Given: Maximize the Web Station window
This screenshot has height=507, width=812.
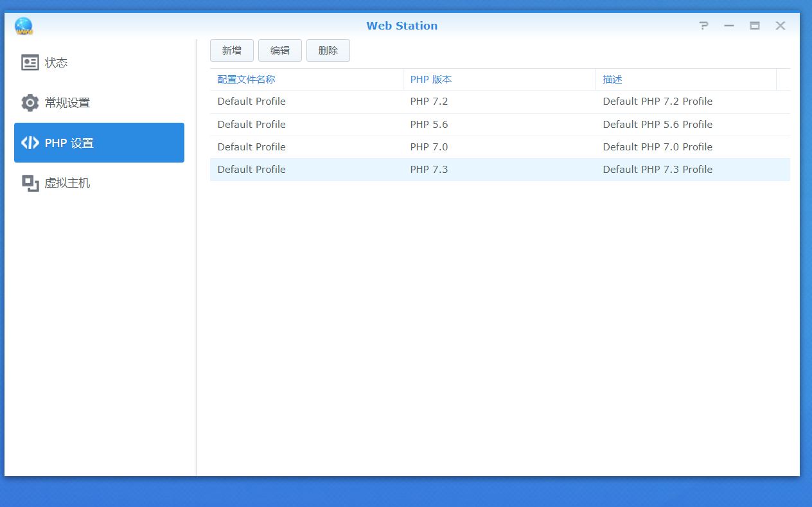Looking at the screenshot, I should (x=755, y=26).
